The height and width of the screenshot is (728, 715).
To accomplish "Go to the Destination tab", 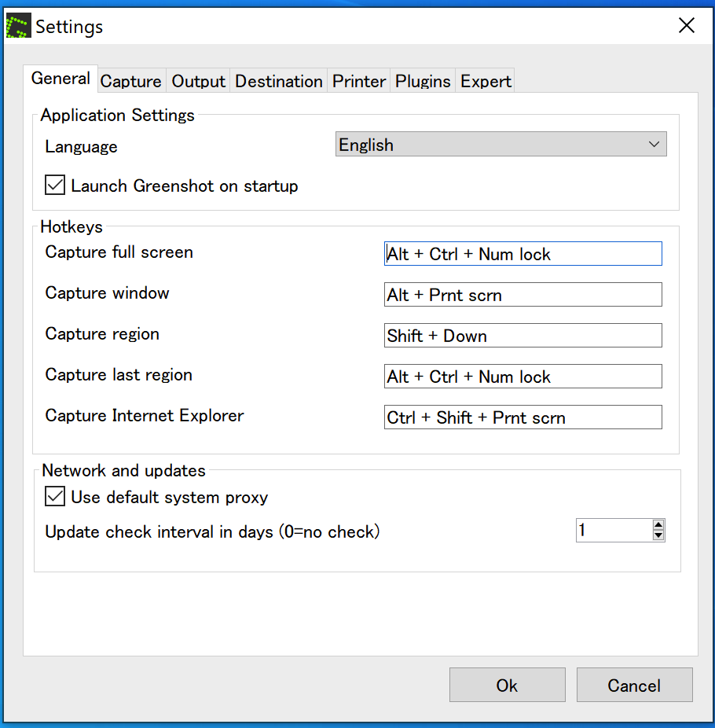I will [x=279, y=81].
